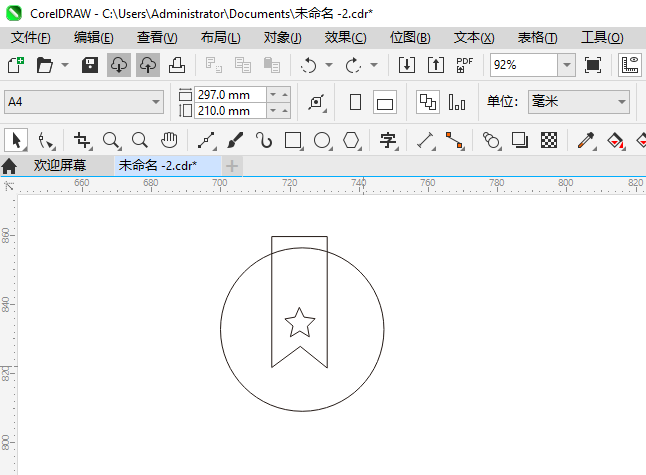Toggle the rulers display icon

[630, 65]
